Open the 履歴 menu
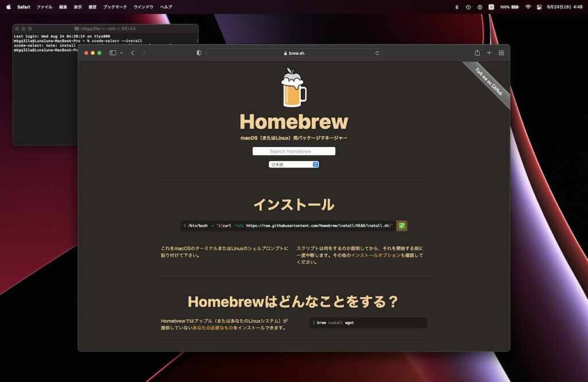This screenshot has height=382, width=588. click(92, 7)
